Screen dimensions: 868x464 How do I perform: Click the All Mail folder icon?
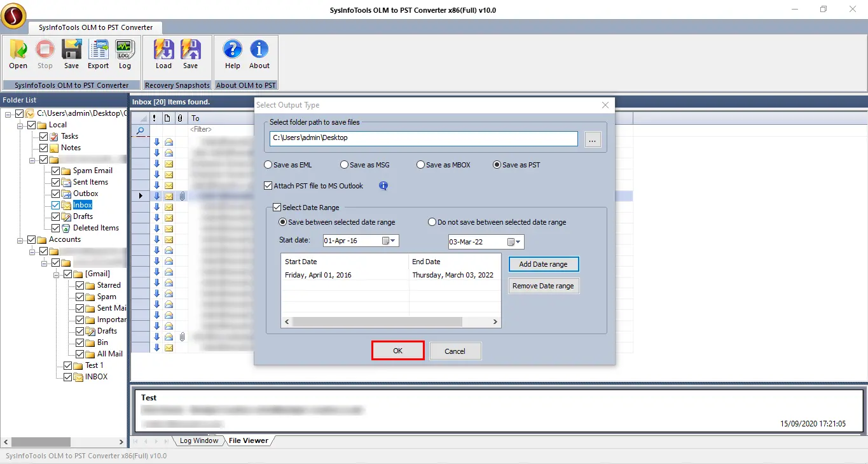[x=90, y=354]
